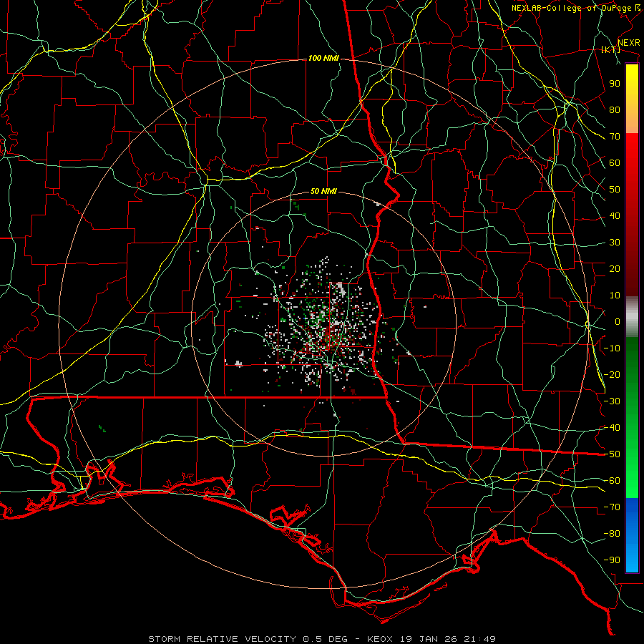Click the 0 value on velocity scale
Image resolution: width=644 pixels, height=644 pixels.
[x=618, y=321]
